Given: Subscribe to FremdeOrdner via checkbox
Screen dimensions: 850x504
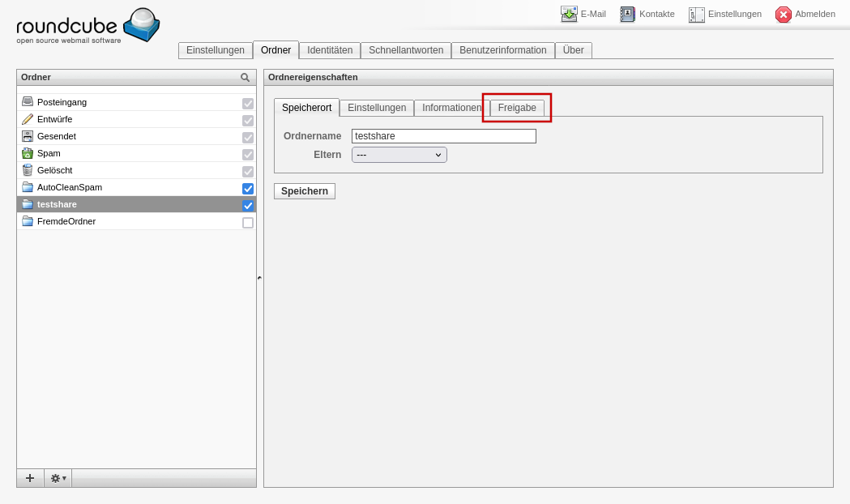Looking at the screenshot, I should point(248,222).
